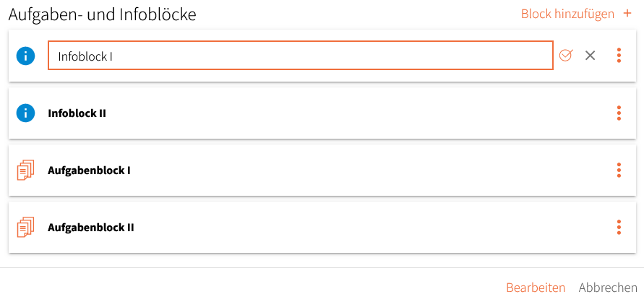Click the documents icon of Aufgabenblock I
Screen dimensions: 644x302
click(x=25, y=170)
